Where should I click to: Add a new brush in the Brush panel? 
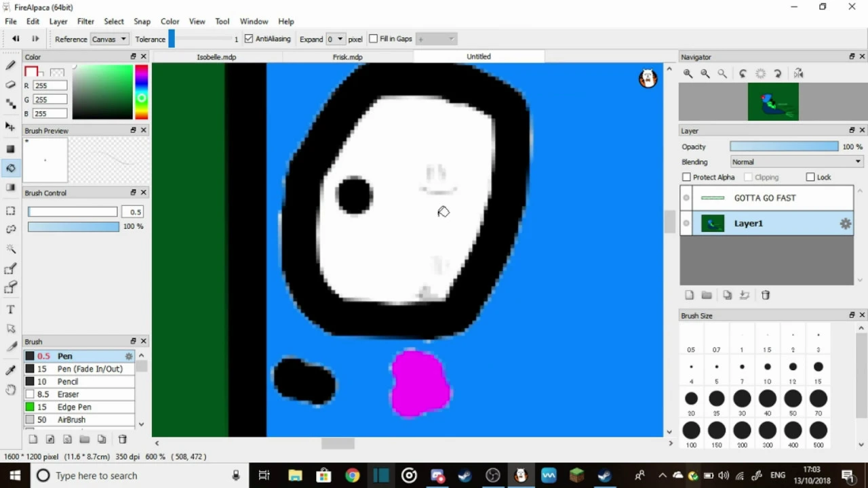33,439
